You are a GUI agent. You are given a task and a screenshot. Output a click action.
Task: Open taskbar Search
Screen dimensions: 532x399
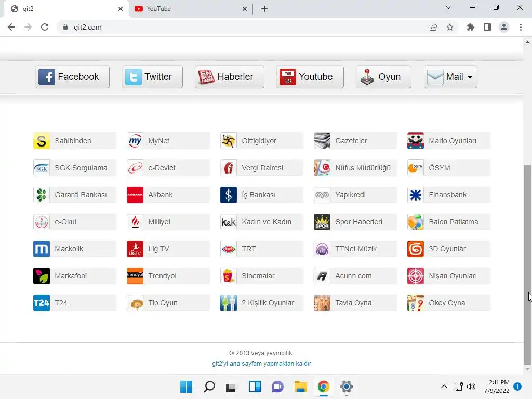pos(209,387)
